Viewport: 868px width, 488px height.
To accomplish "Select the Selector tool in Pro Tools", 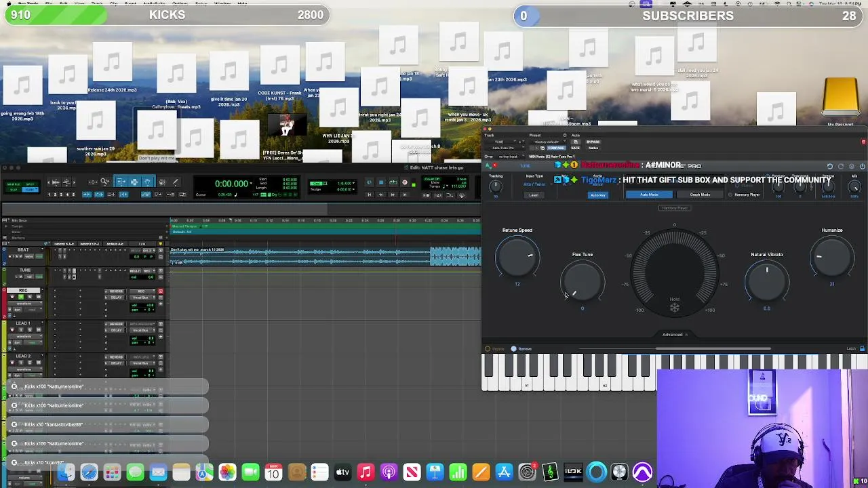I will point(135,182).
